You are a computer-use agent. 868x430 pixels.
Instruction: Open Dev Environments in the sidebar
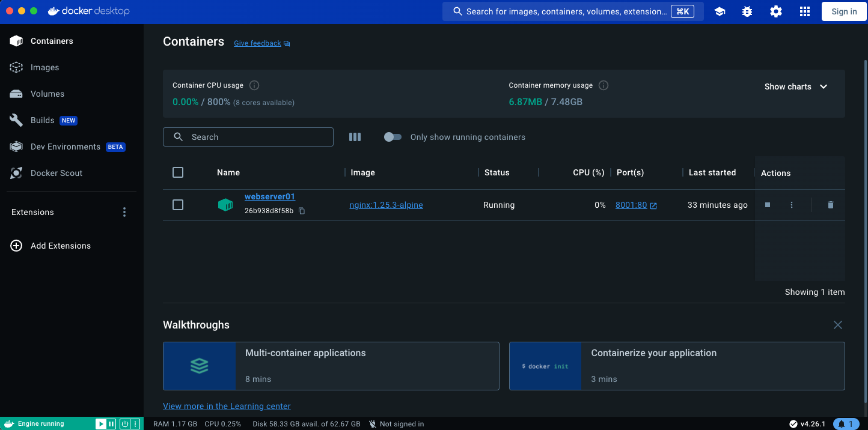tap(72, 147)
